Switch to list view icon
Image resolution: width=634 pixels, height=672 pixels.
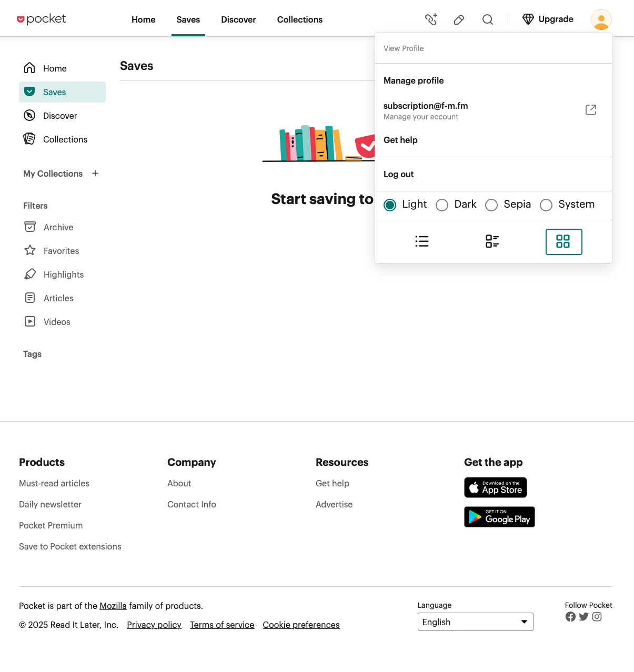click(422, 241)
